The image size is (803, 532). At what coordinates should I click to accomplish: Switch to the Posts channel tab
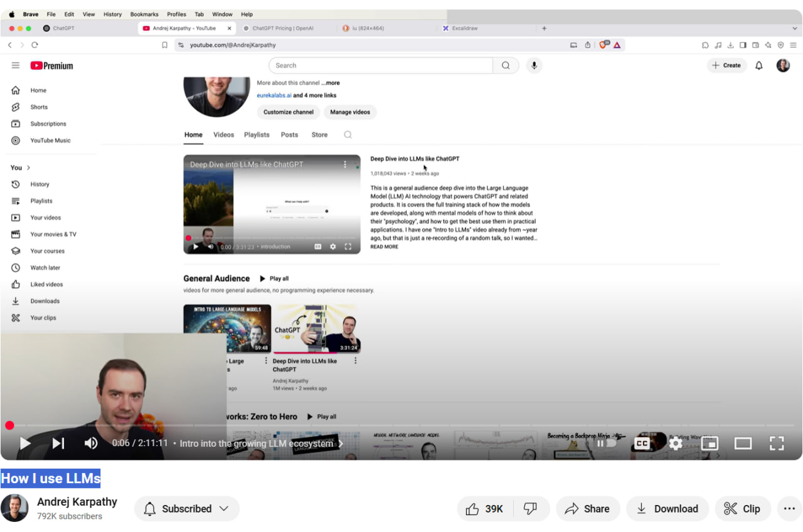(289, 135)
